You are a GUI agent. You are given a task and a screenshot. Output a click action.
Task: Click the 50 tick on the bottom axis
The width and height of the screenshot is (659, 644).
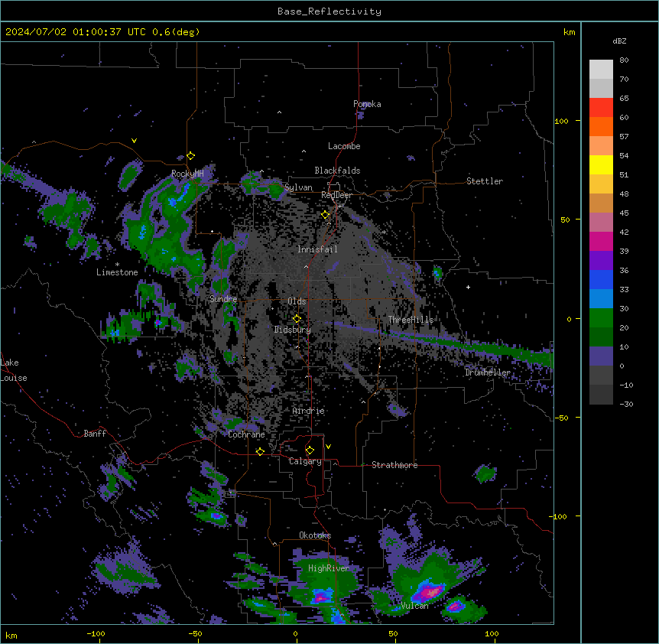click(394, 634)
